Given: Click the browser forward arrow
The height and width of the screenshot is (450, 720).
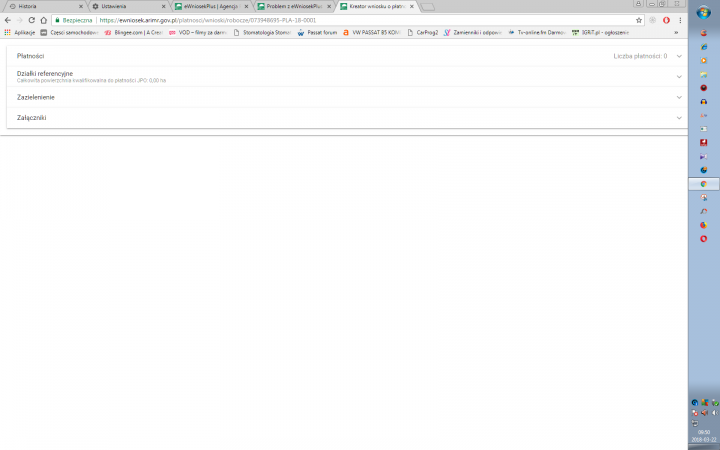Looking at the screenshot, I should click(19, 19).
